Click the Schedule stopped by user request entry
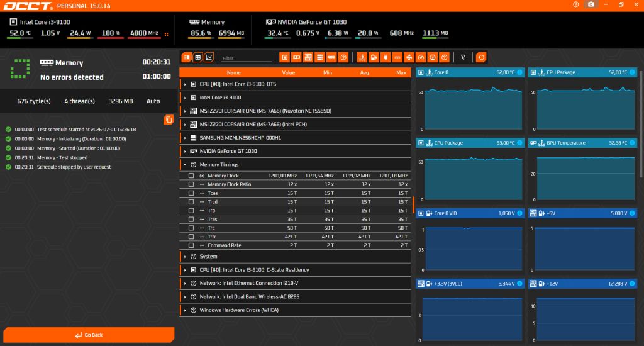644x346 pixels. (74, 167)
